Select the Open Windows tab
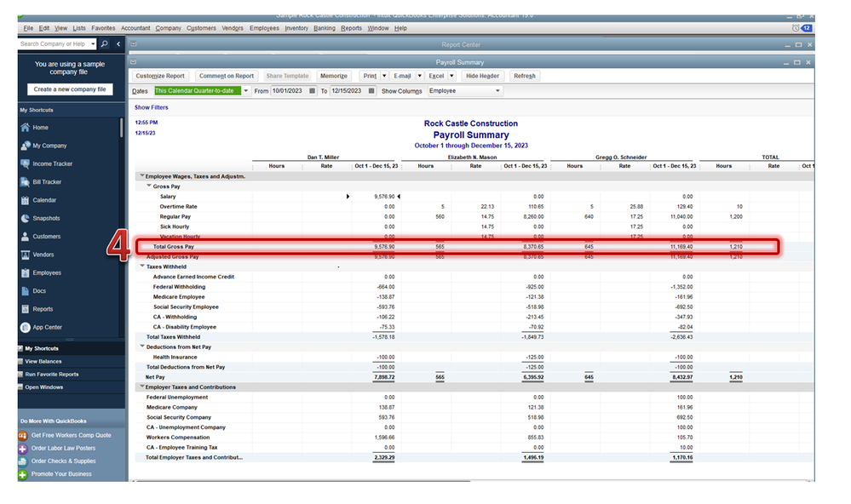The image size is (851, 504). [x=44, y=387]
